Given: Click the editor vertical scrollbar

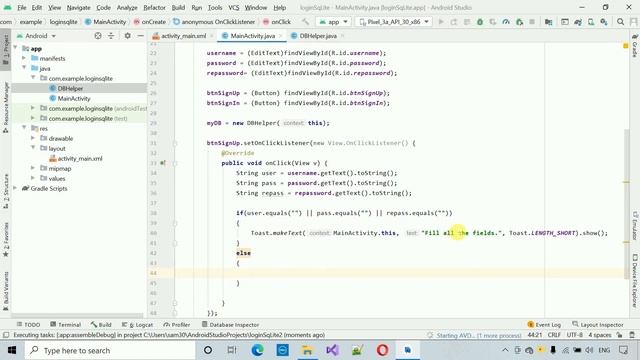Looking at the screenshot, I should [626, 204].
